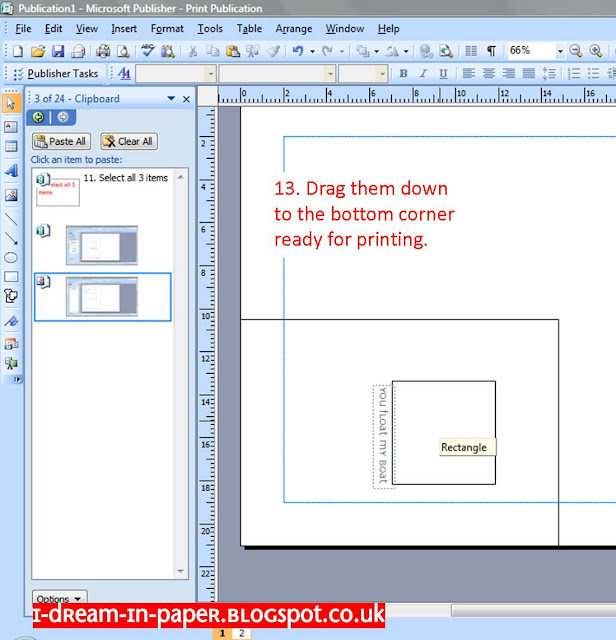Screen dimensions: 616x640
Task: Paste the '11. Select all 3 items' clip
Action: 103,190
